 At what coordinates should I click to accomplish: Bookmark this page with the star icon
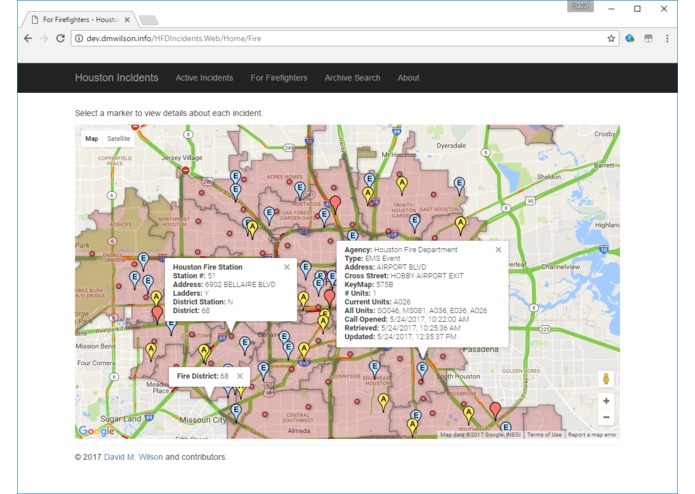click(x=611, y=39)
